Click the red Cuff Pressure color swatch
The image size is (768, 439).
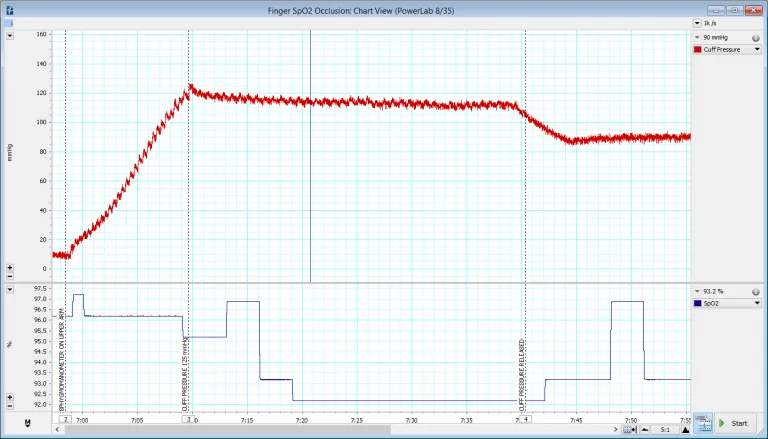coord(697,48)
